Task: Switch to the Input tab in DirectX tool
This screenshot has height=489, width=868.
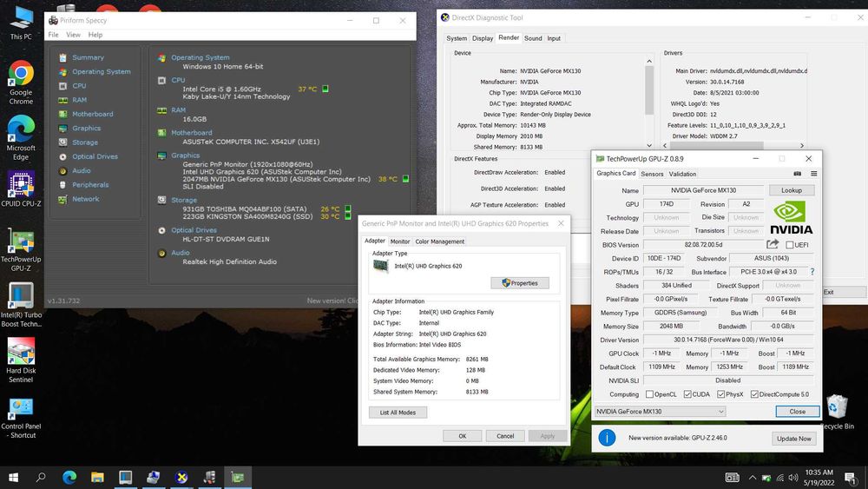Action: [x=554, y=38]
